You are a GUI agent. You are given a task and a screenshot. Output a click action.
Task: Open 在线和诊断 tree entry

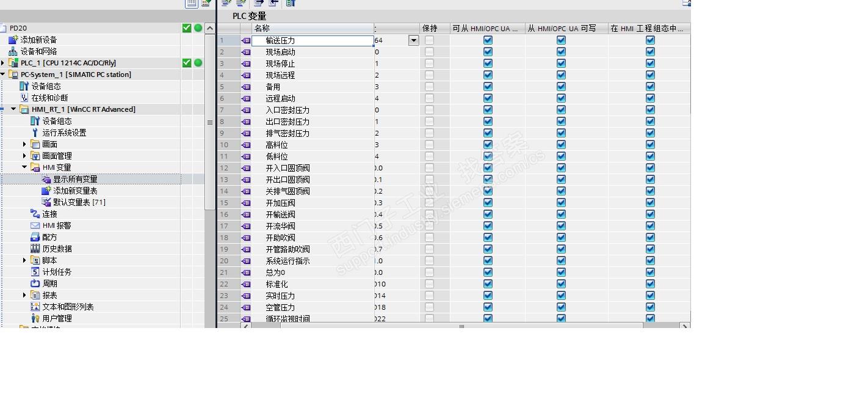[50, 98]
